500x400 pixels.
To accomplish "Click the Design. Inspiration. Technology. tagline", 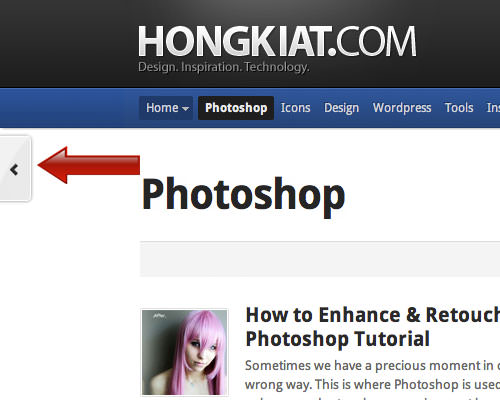I will 224,67.
